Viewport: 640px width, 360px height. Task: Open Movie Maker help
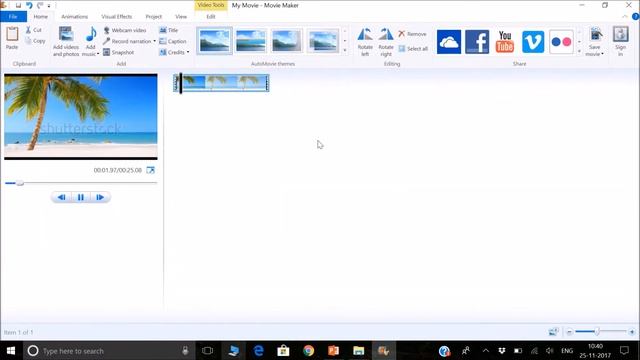(635, 17)
